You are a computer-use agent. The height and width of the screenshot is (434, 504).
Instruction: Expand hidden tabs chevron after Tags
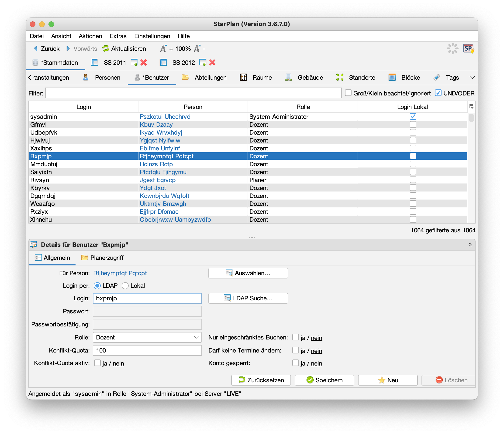[x=472, y=78]
